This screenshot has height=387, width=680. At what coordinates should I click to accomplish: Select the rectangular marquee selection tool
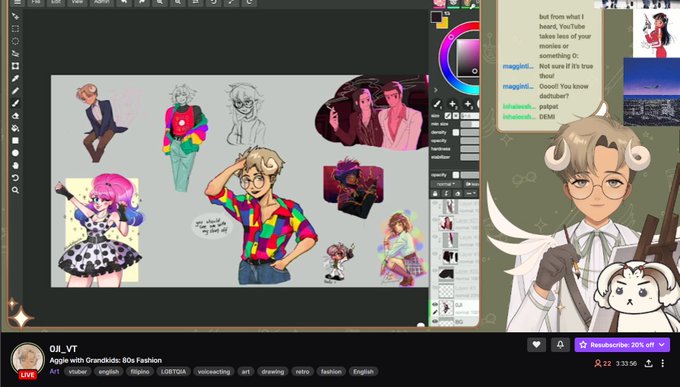click(15, 29)
